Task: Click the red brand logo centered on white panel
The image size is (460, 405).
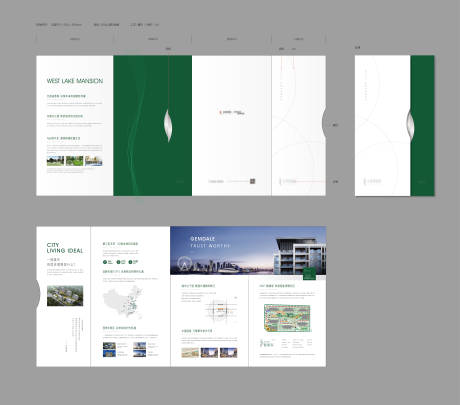Action: point(233,112)
